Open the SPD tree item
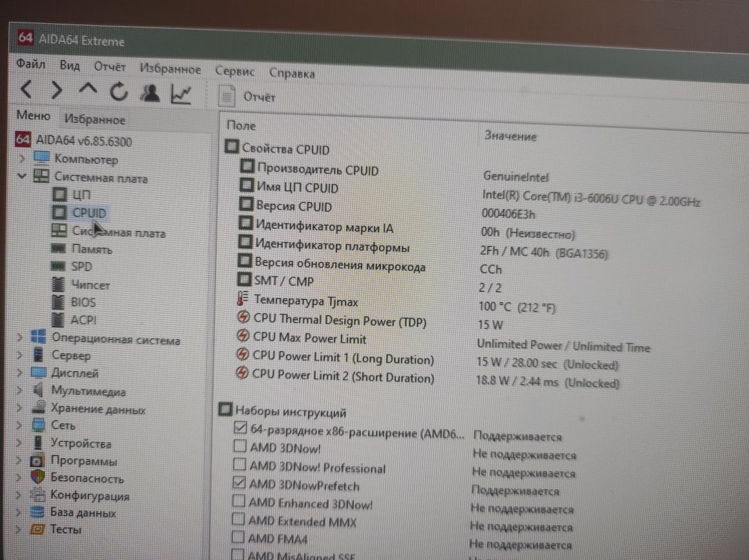This screenshot has width=749, height=560. pos(72,266)
